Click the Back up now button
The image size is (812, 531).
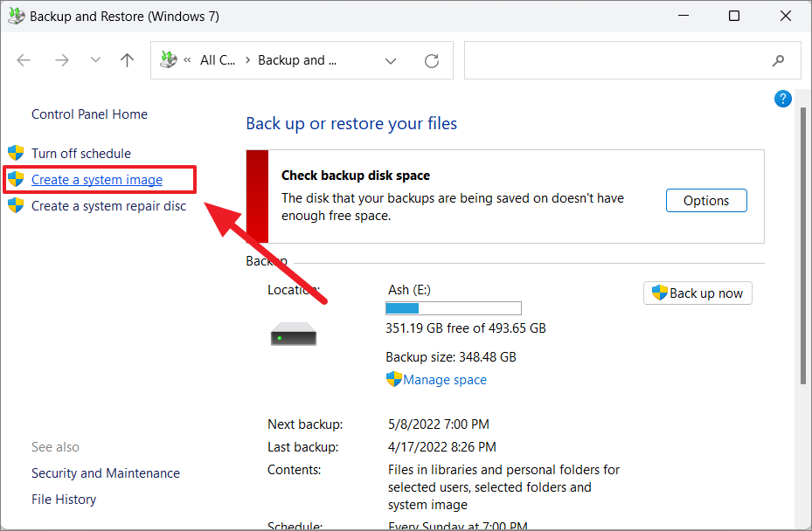tap(697, 293)
